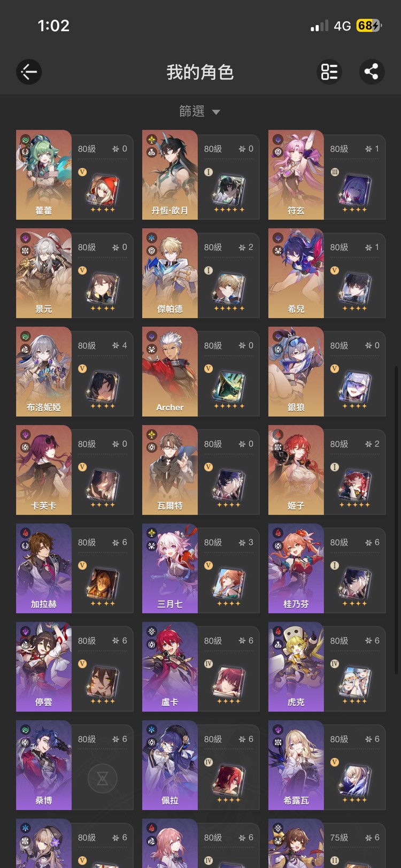
Task: Tap Archer's light cone icon
Action: point(229,386)
